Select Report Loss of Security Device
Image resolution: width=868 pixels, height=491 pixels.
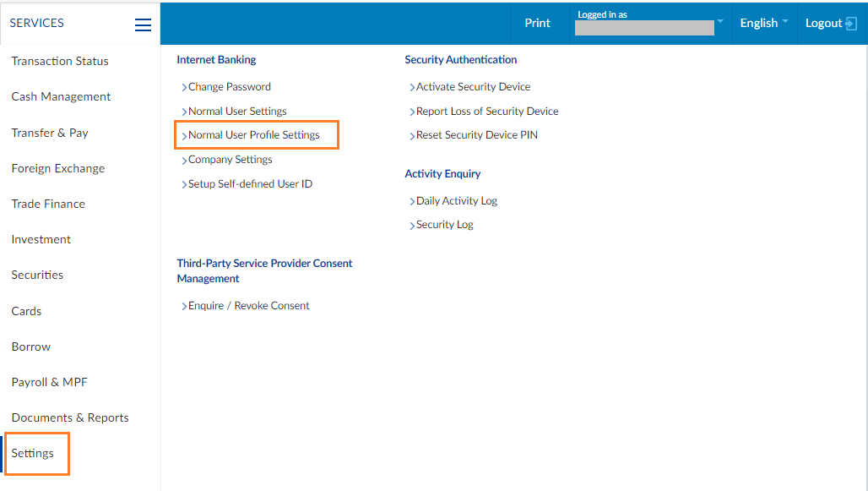coord(487,111)
